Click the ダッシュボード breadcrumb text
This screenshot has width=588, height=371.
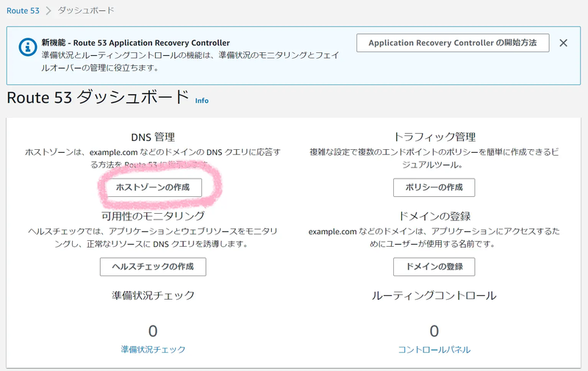coord(86,10)
